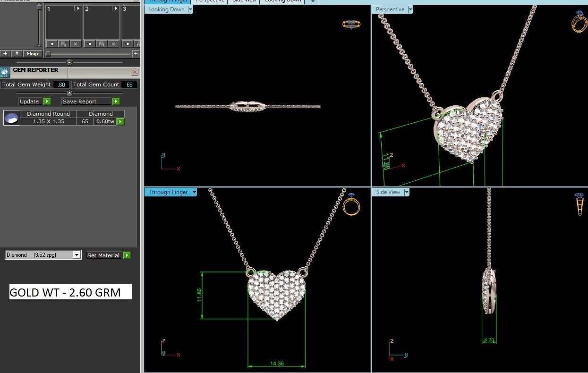This screenshot has width=588, height=373.
Task: Open the Side View viewport dropdown arrow
Action: 406,192
